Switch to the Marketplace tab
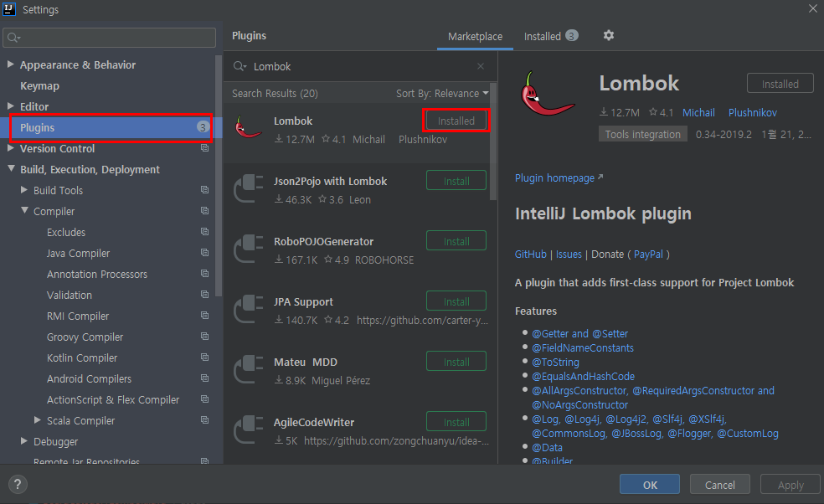This screenshot has width=824, height=504. [x=475, y=36]
